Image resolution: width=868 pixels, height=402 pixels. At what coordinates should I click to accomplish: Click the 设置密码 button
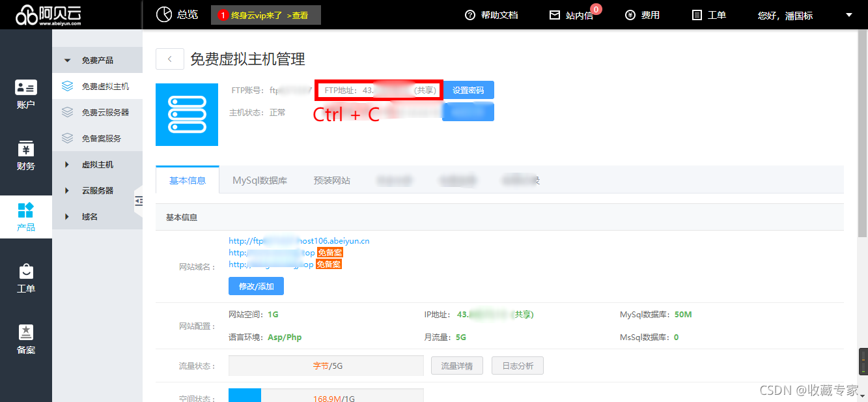(468, 91)
